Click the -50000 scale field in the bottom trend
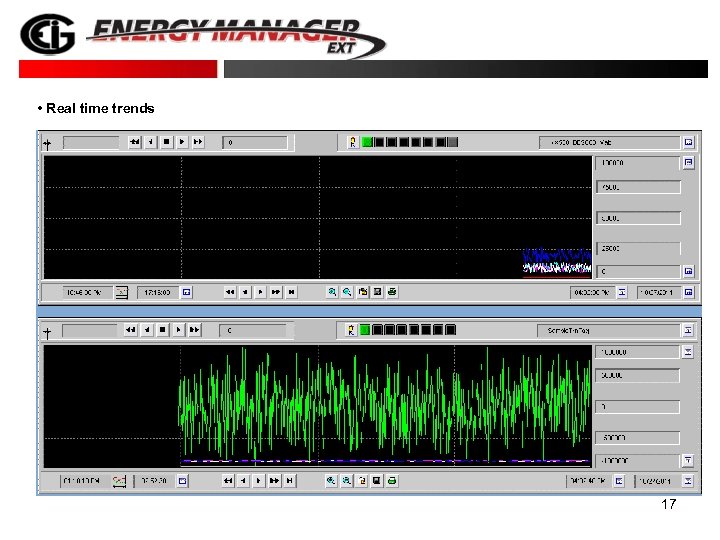720x540 pixels. click(x=638, y=438)
